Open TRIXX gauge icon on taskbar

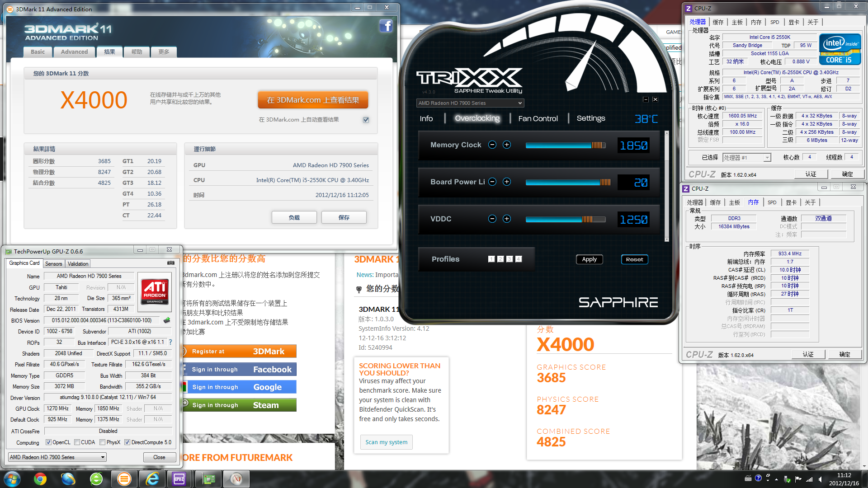click(236, 479)
